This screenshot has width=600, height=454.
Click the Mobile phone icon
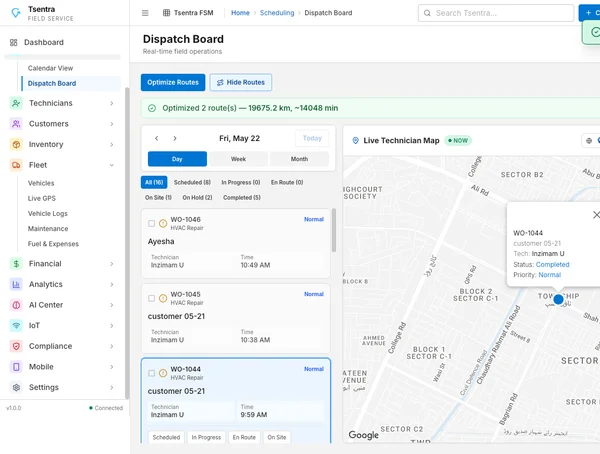16,367
